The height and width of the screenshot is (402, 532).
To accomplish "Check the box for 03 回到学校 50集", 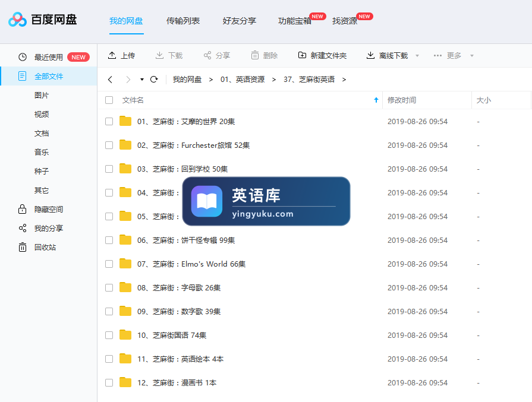I will 109,169.
